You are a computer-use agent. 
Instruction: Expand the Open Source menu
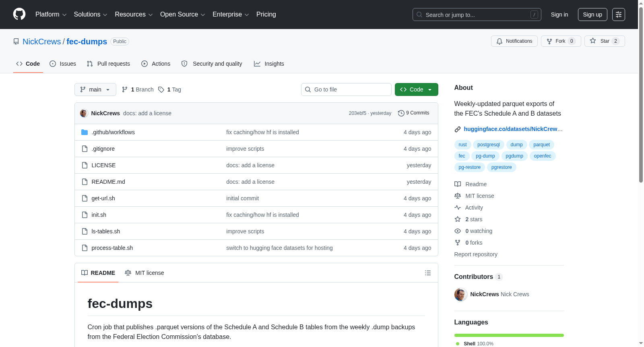(183, 15)
